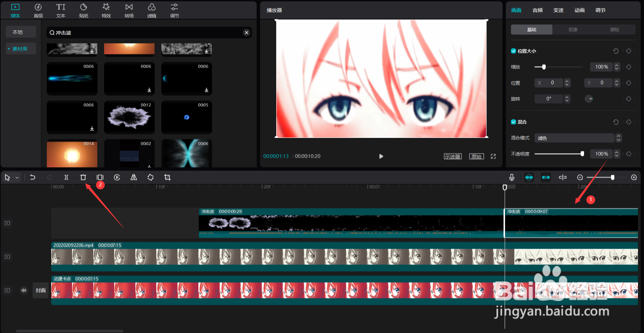Open the 媒体 media tab
Screen dimensions: 644x333
pos(15,11)
